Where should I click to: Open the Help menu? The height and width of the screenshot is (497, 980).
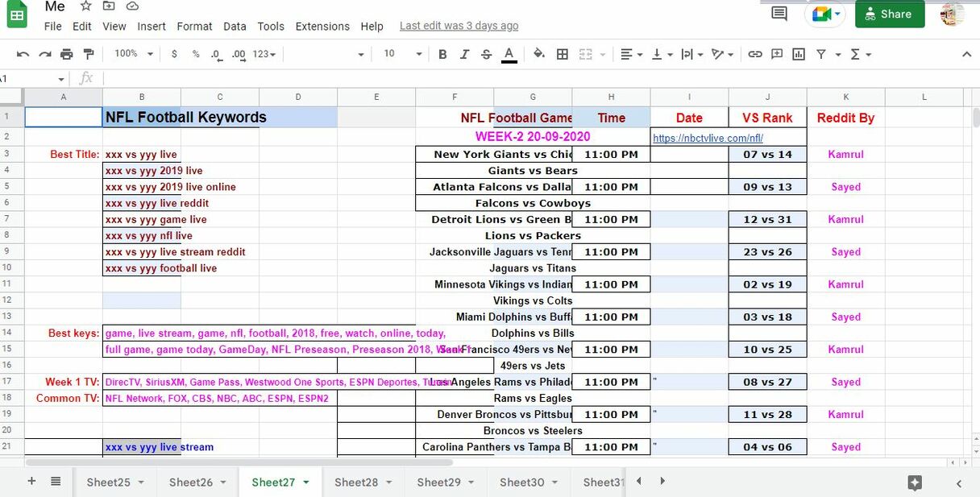click(372, 26)
